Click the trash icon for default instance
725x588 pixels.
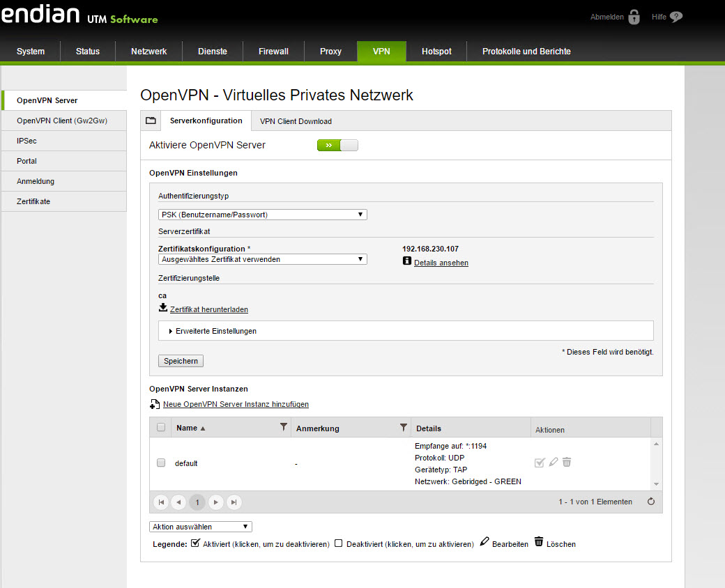click(567, 463)
